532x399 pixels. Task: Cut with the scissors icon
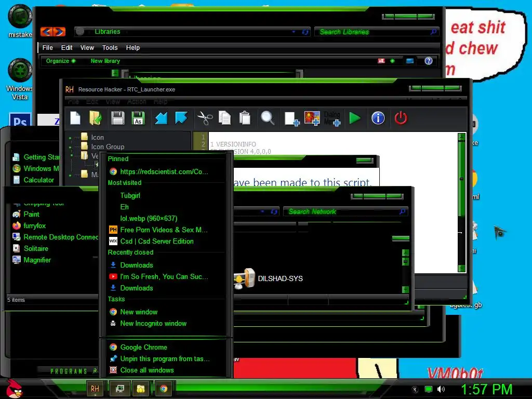click(x=205, y=118)
